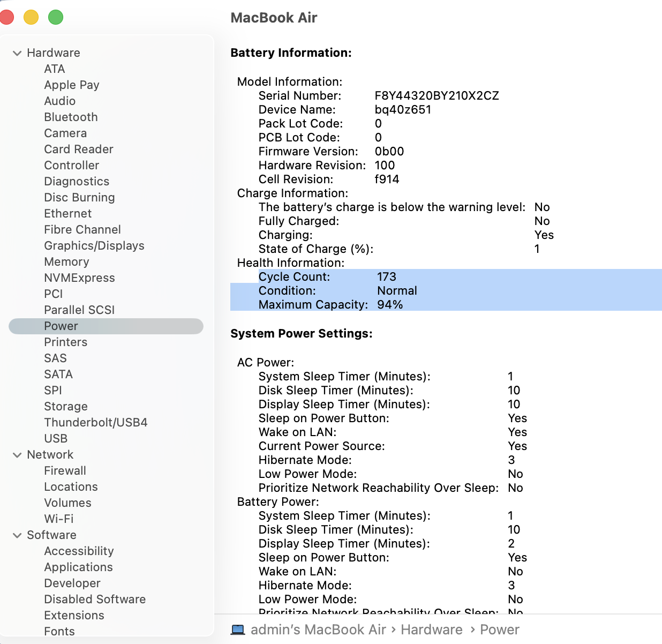Open Firewall under Network
662x644 pixels.
point(65,471)
